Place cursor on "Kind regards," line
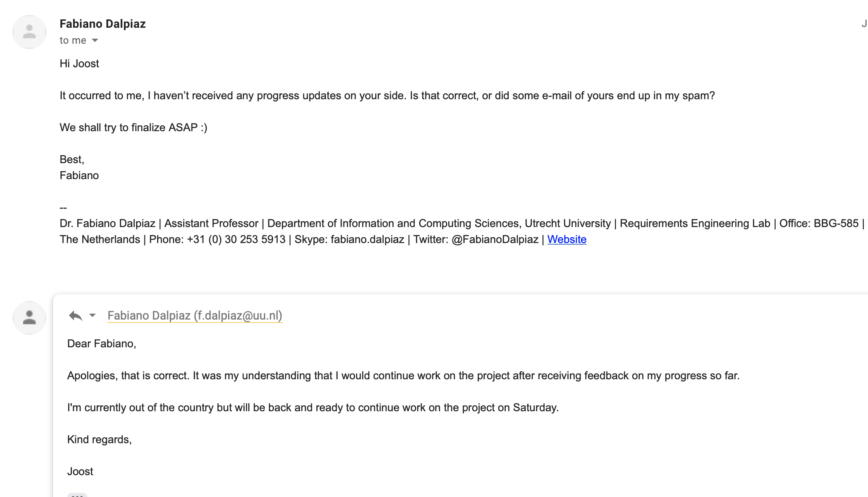The height and width of the screenshot is (497, 868). click(99, 439)
